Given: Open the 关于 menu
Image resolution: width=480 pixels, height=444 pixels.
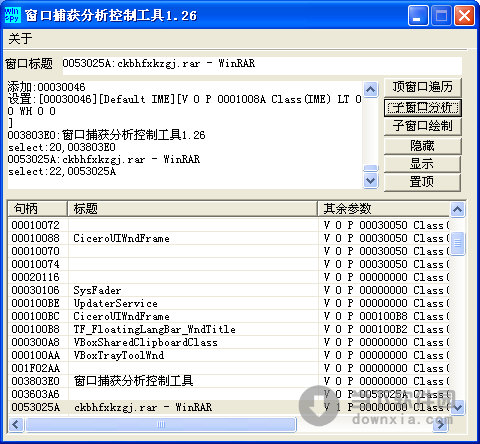Looking at the screenshot, I should tap(20, 38).
